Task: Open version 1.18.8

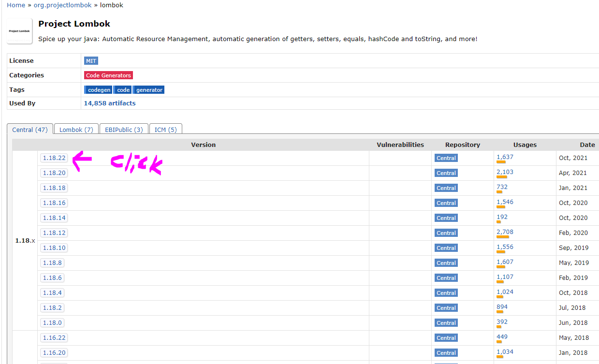Action: tap(52, 263)
